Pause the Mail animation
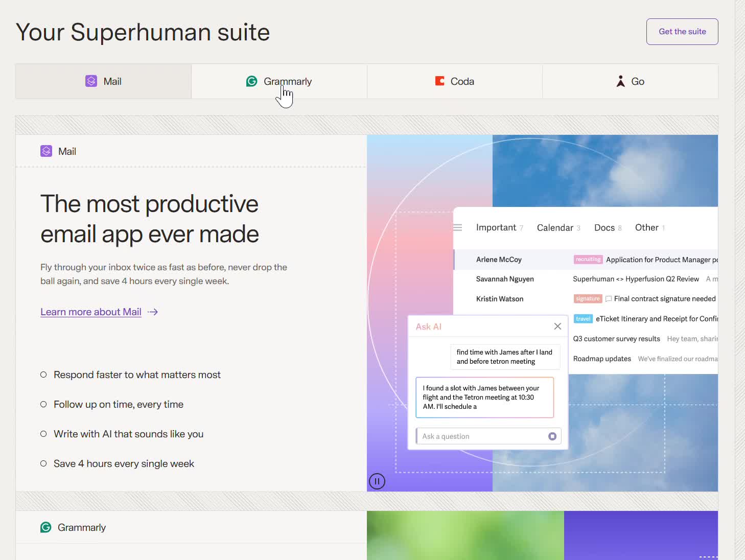This screenshot has width=745, height=560. [377, 481]
